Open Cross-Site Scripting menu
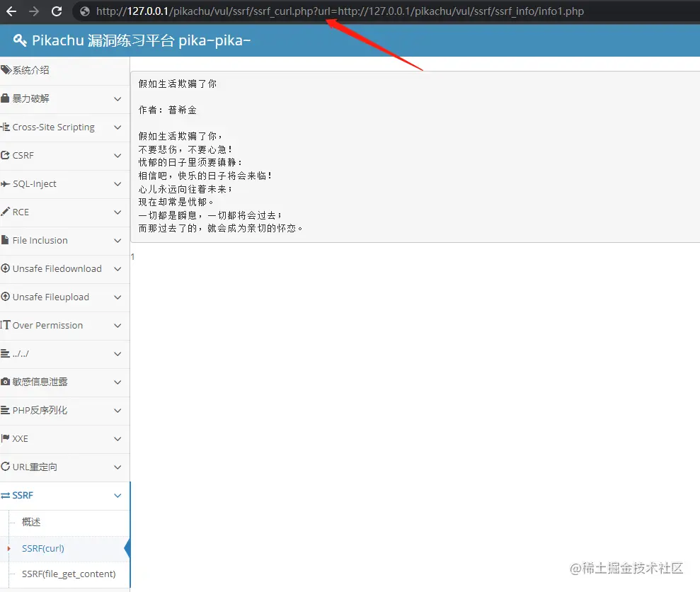The image size is (700, 592). [54, 127]
